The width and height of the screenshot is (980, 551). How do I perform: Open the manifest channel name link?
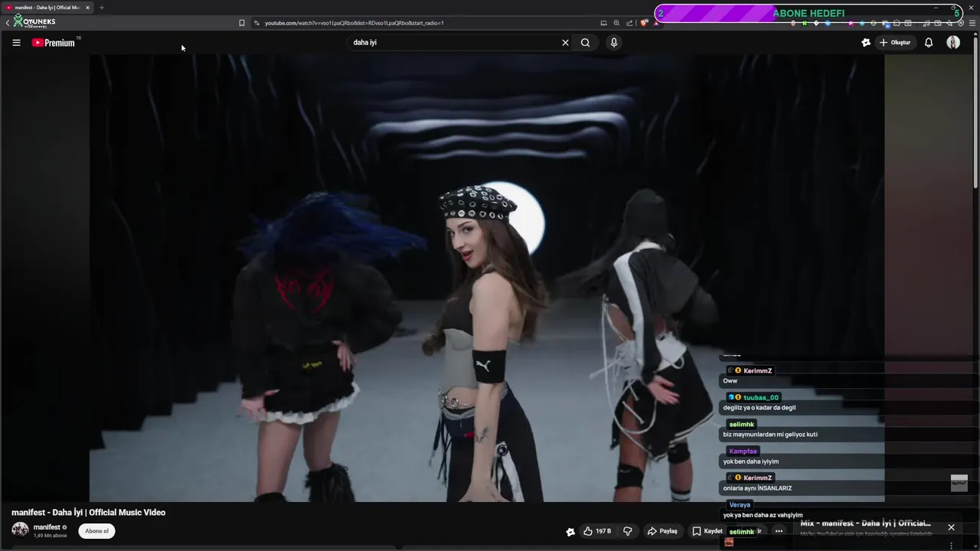(47, 527)
